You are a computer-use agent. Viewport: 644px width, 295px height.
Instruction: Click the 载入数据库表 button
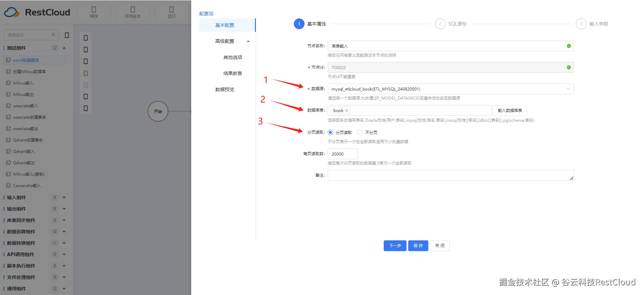click(510, 110)
